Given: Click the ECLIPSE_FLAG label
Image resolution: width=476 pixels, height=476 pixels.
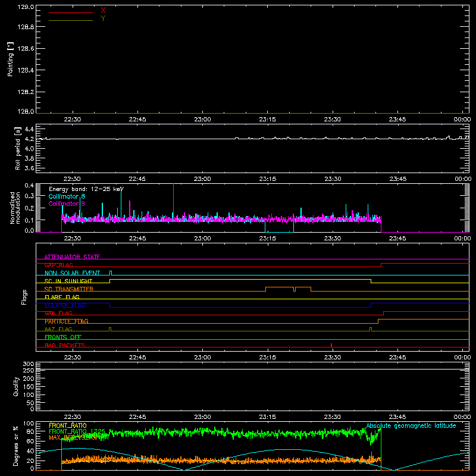Looking at the screenshot, I should 65,305.
